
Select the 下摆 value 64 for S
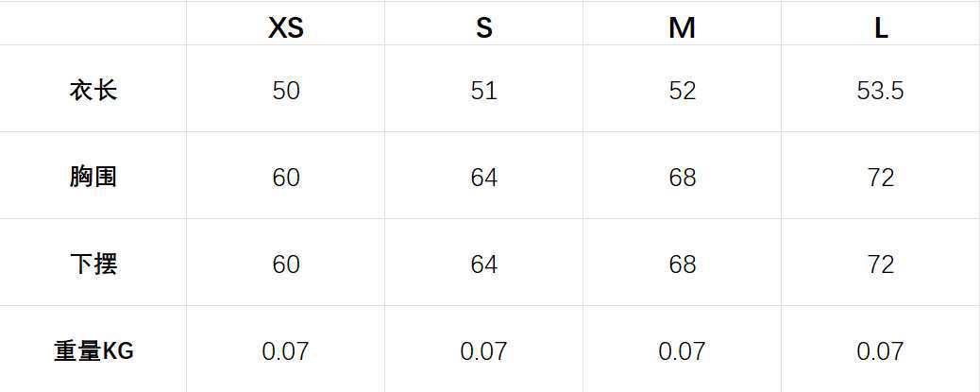pos(484,264)
